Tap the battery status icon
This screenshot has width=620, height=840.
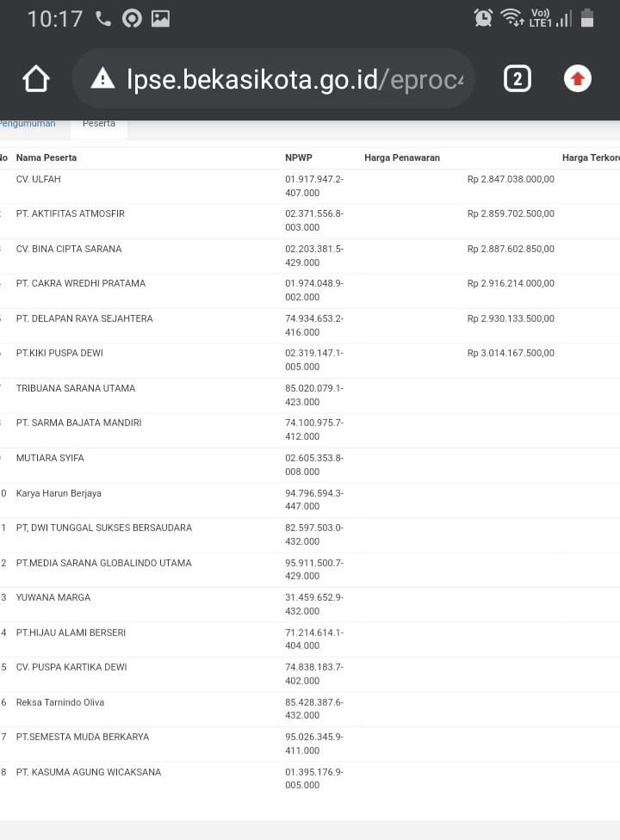(x=588, y=18)
